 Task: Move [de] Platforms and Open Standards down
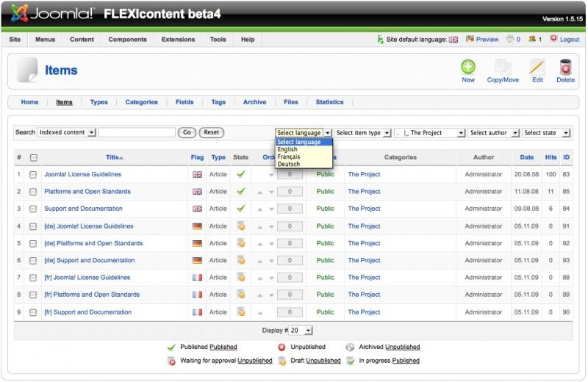[x=271, y=244]
